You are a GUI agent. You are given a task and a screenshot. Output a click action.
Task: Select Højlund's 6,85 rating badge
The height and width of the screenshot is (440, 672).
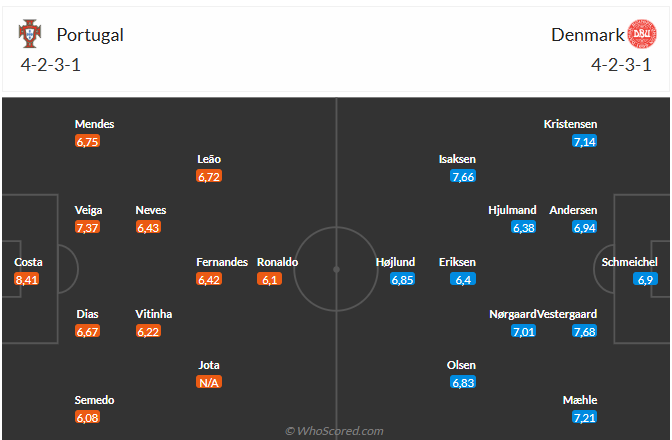(402, 279)
